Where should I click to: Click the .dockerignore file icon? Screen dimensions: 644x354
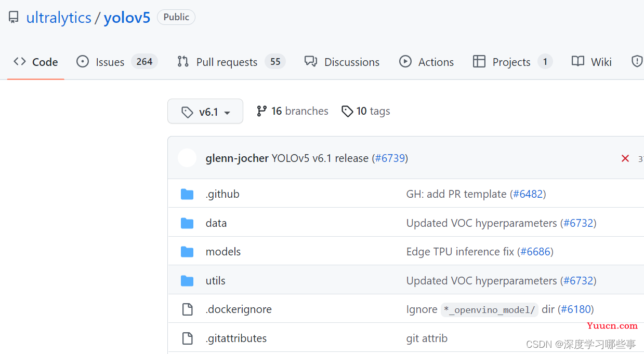click(187, 309)
